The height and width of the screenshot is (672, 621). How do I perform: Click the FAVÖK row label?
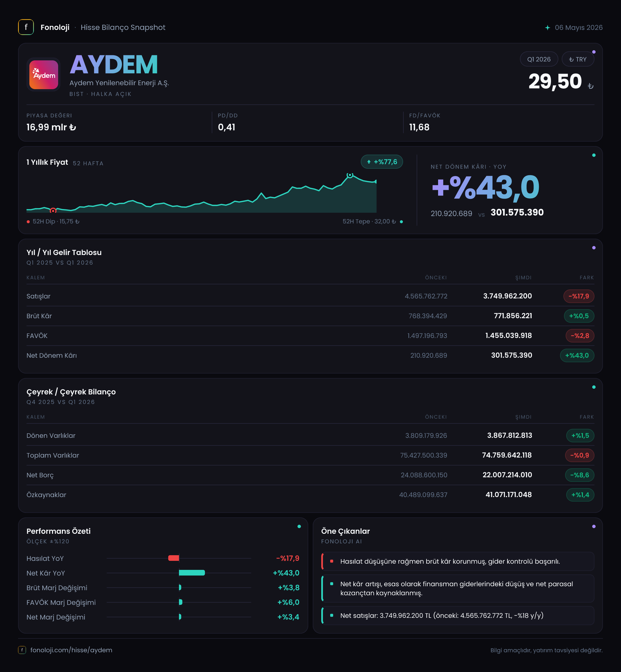pos(37,336)
